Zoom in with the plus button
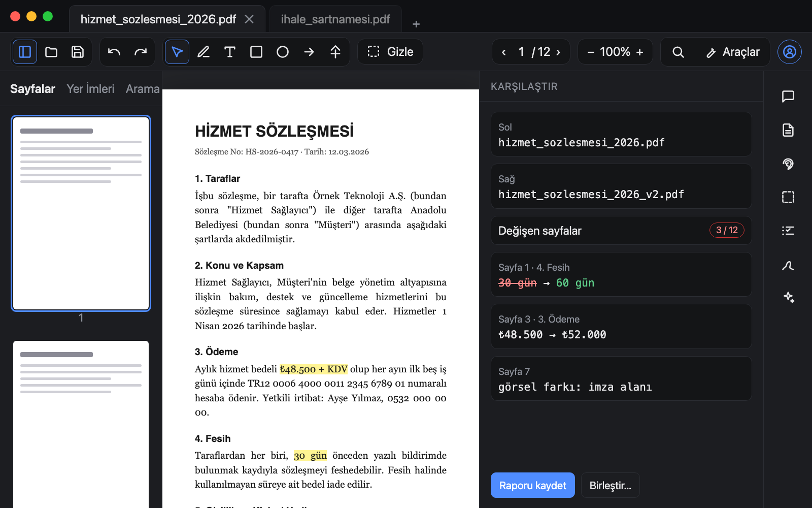This screenshot has width=812, height=508. (x=639, y=52)
